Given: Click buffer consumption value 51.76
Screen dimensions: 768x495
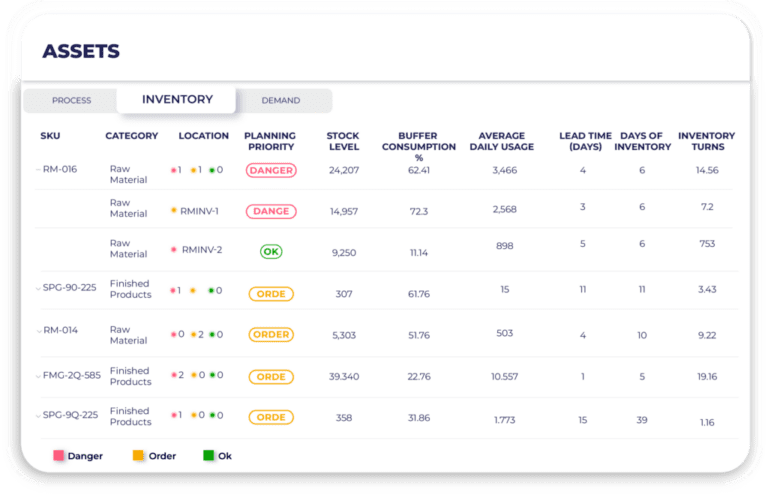Looking at the screenshot, I should coord(419,335).
